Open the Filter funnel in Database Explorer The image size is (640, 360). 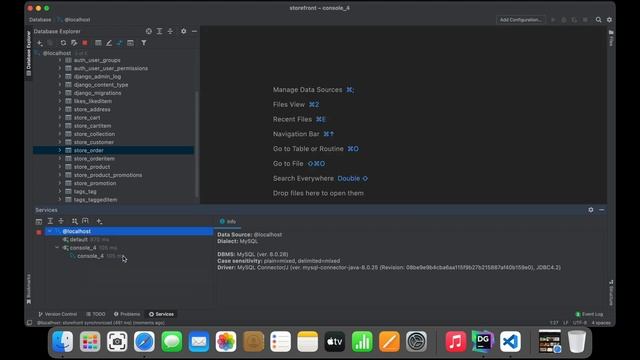coord(144,43)
